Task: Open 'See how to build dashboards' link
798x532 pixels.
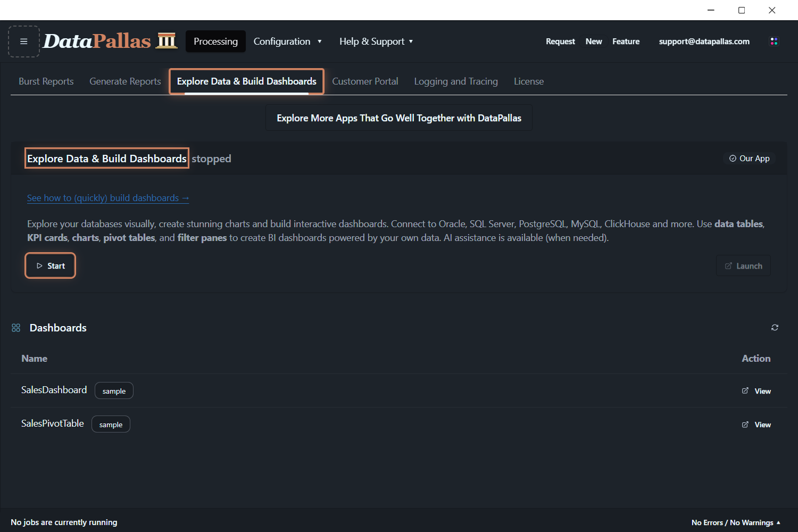Action: point(108,198)
